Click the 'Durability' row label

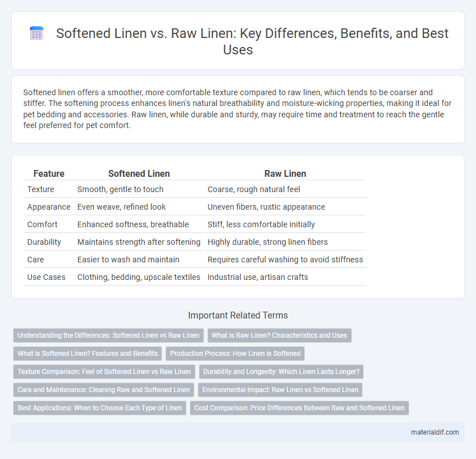[x=44, y=242]
